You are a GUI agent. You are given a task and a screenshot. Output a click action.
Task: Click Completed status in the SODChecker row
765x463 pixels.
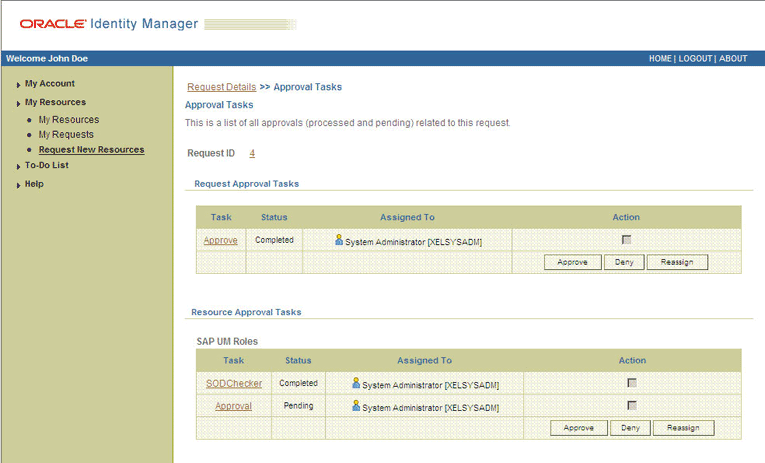(298, 383)
